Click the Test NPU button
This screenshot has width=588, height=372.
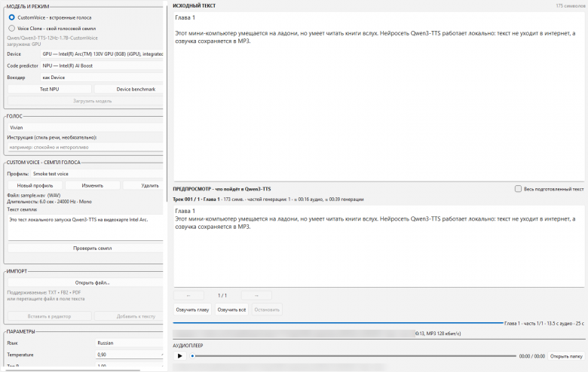click(x=50, y=89)
